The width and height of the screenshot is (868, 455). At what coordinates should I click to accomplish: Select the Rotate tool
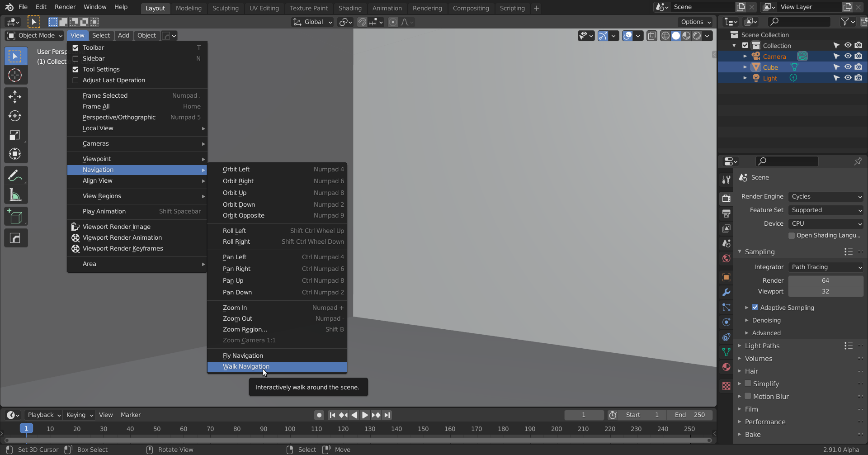(15, 116)
